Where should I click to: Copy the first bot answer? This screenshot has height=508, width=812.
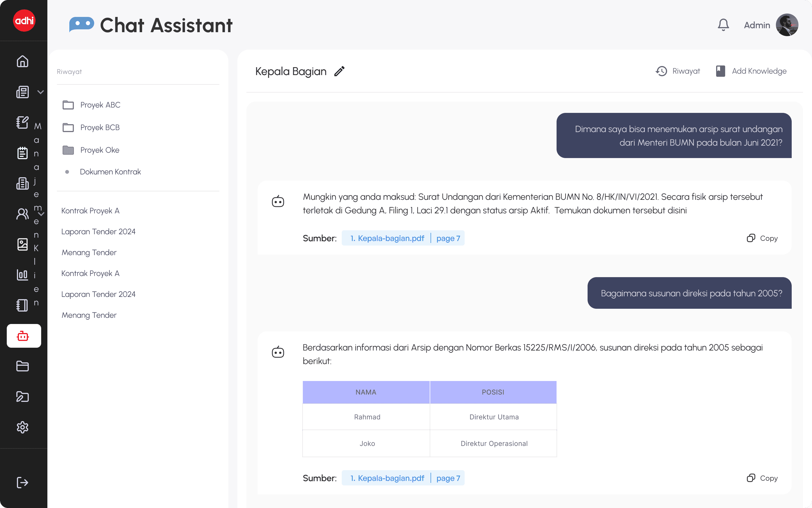coord(762,238)
